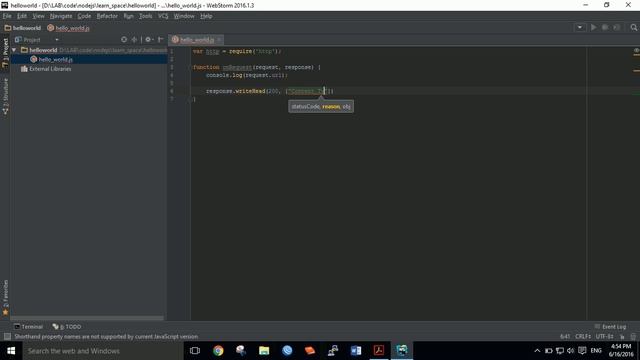Open the Terminal tool window
The width and height of the screenshot is (640, 360).
point(28,327)
